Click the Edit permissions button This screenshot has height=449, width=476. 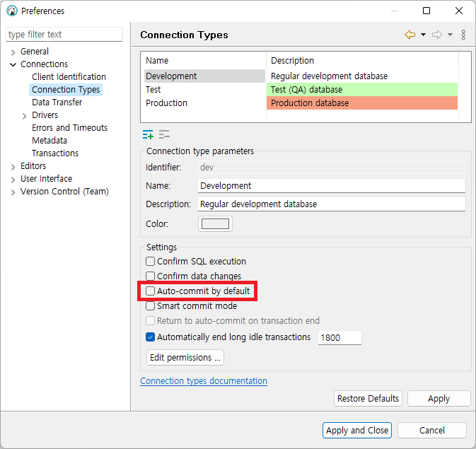[185, 358]
